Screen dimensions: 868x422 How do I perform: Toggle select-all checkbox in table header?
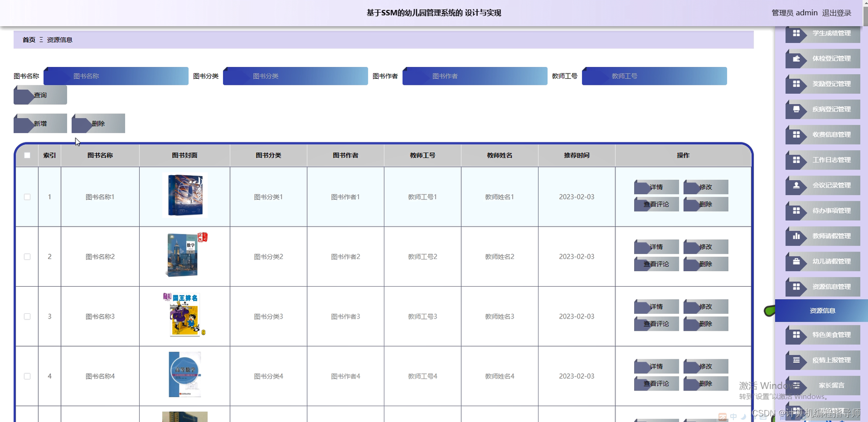(27, 155)
